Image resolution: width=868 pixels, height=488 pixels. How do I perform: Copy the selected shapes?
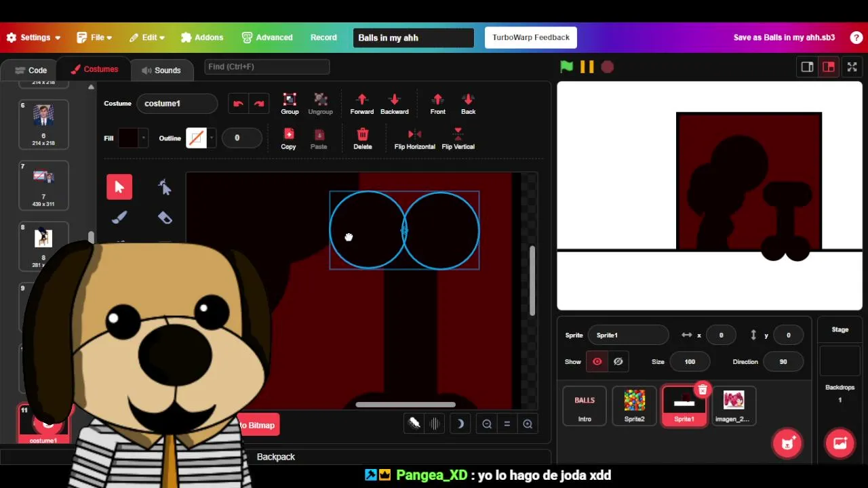pos(288,139)
